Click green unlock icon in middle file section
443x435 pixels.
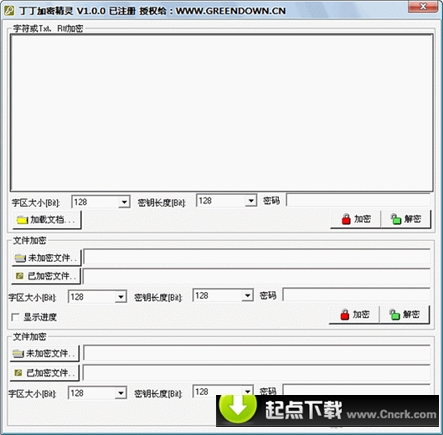point(394,315)
